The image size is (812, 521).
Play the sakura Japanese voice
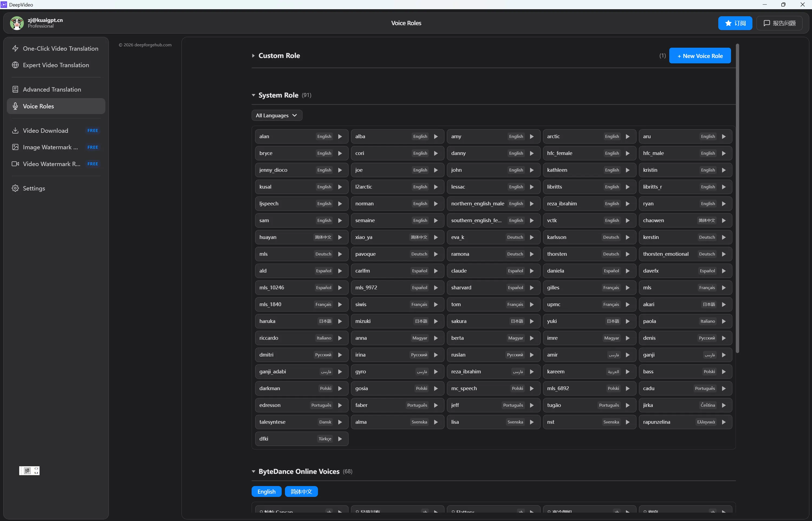532,321
